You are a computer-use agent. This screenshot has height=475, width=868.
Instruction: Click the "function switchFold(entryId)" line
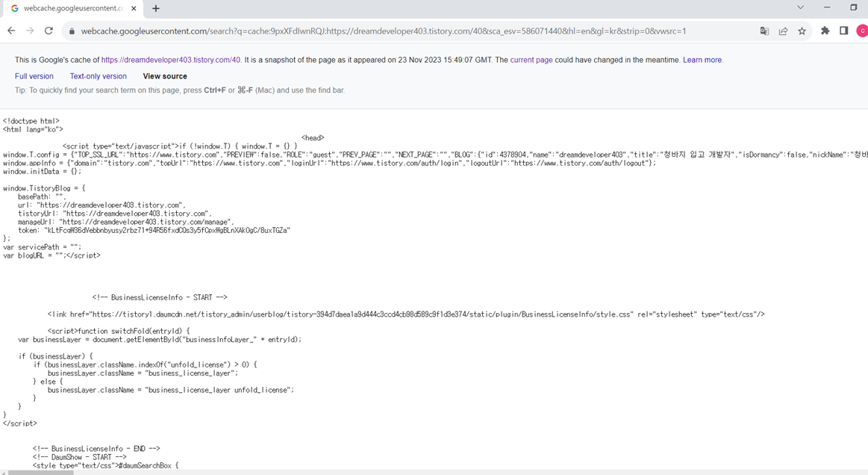tap(119, 331)
